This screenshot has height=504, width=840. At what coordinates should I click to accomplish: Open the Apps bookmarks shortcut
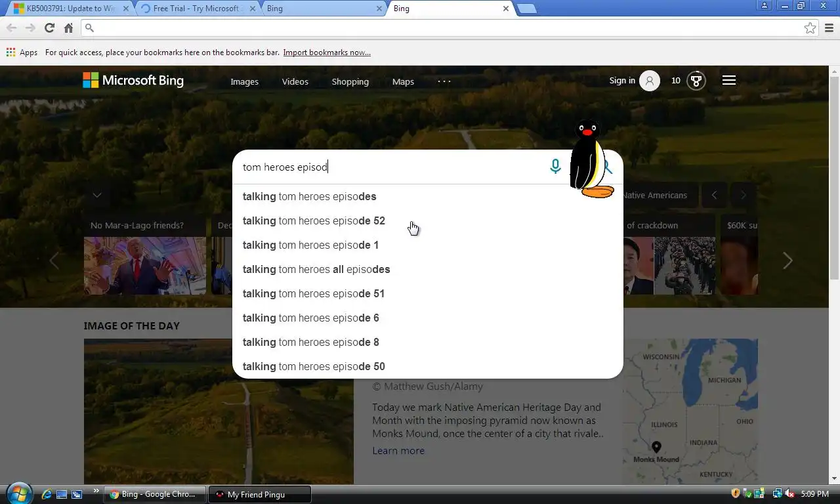[x=22, y=52]
